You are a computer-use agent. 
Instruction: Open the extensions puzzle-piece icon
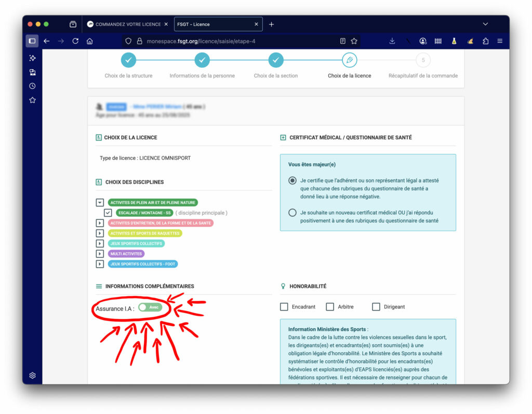pyautogui.click(x=486, y=41)
